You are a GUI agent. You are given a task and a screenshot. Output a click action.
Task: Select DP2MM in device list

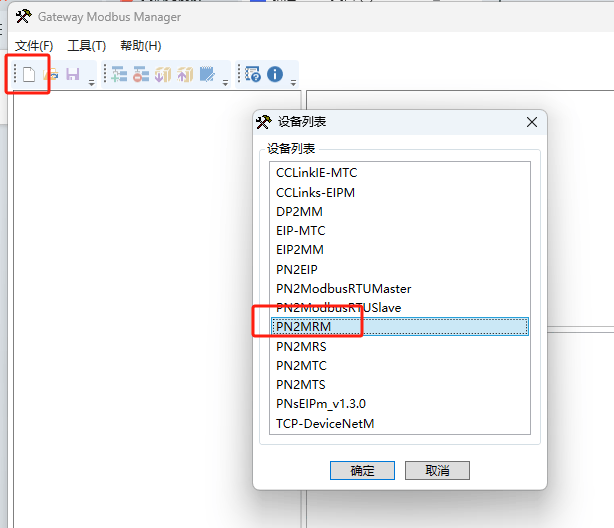pyautogui.click(x=400, y=212)
